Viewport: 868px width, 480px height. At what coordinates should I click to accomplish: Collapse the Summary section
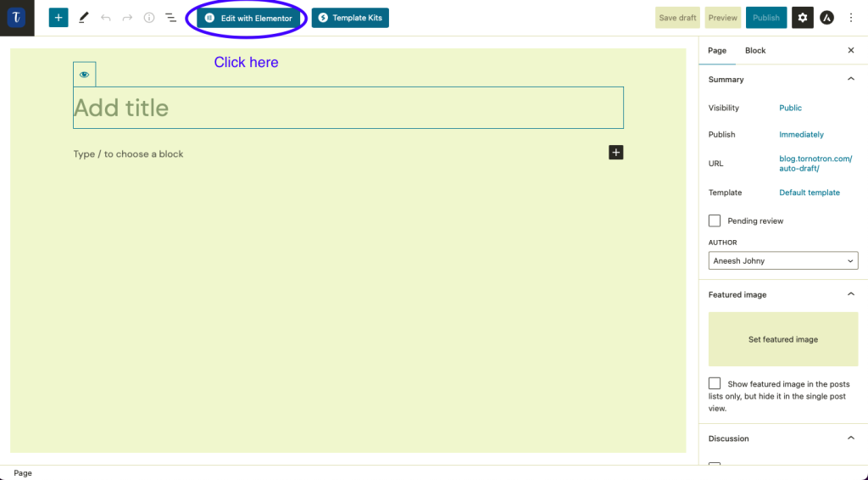coord(851,80)
